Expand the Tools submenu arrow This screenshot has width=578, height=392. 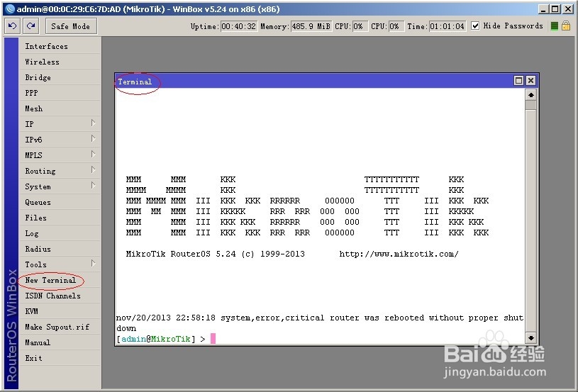[94, 263]
